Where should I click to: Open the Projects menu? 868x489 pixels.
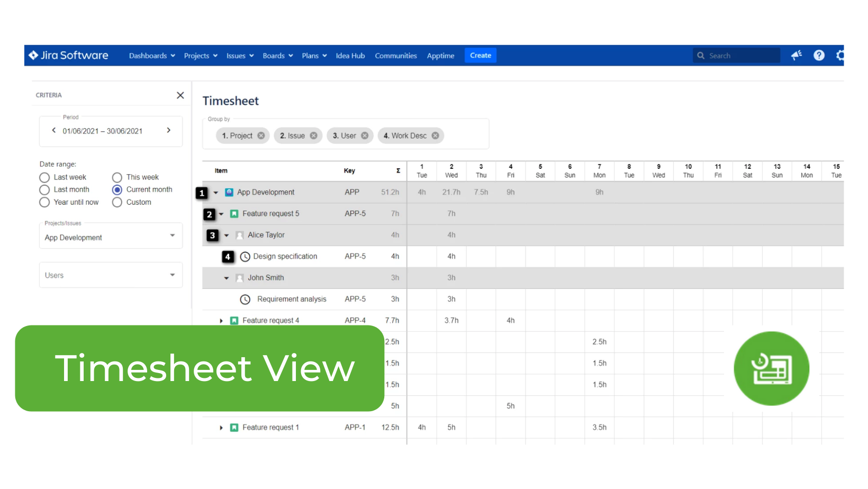click(201, 56)
